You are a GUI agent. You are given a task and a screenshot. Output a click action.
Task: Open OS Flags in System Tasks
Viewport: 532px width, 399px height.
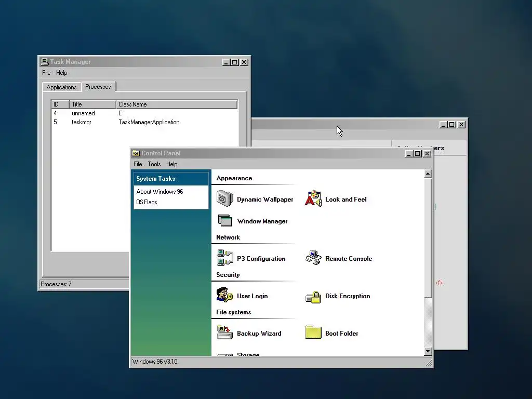point(147,202)
